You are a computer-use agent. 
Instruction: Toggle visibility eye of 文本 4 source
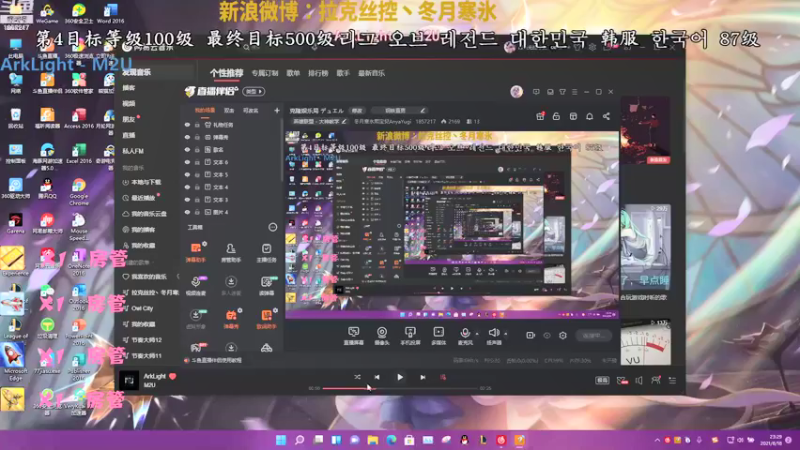pyautogui.click(x=187, y=187)
